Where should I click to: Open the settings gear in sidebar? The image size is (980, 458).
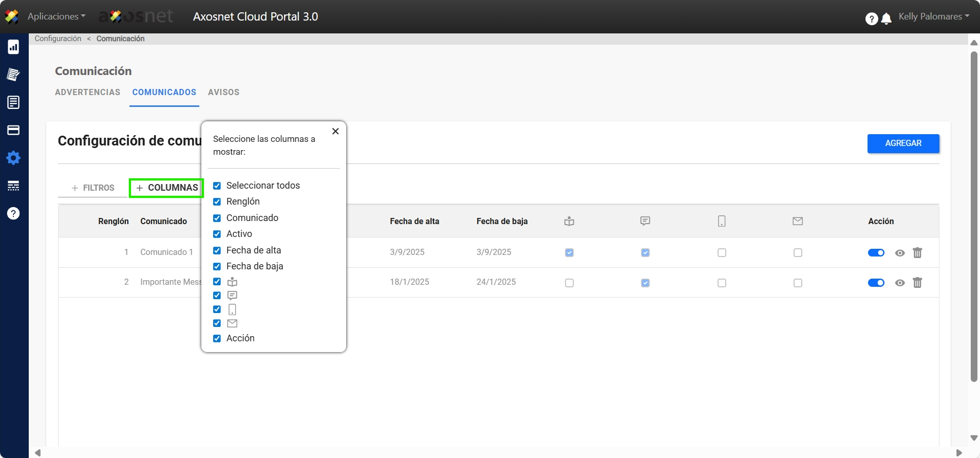pyautogui.click(x=13, y=158)
